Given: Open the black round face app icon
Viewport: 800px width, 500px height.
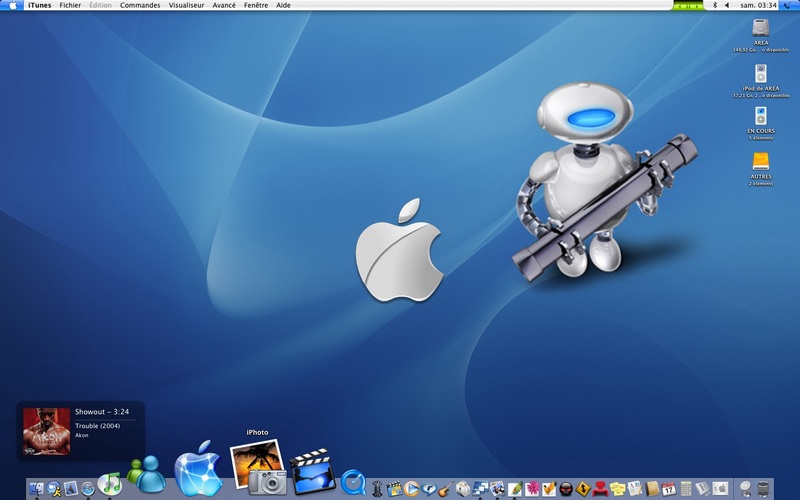Looking at the screenshot, I should [566, 489].
